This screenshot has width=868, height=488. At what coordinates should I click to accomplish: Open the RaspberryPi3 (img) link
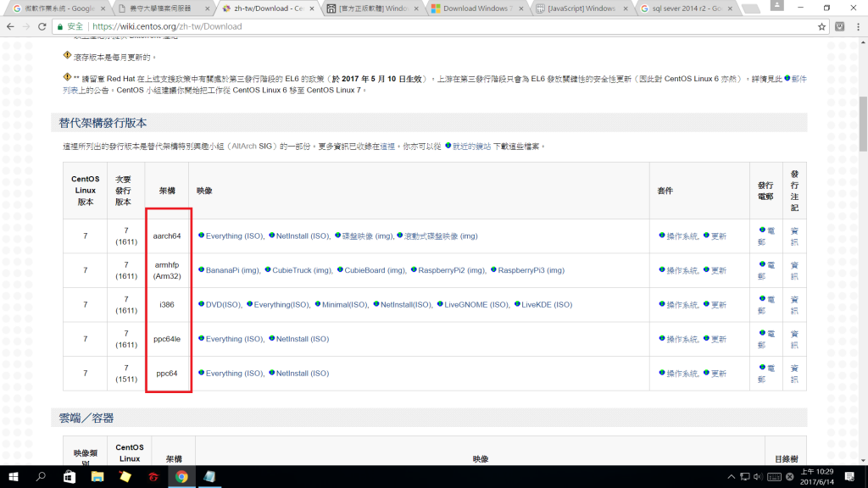tap(531, 270)
